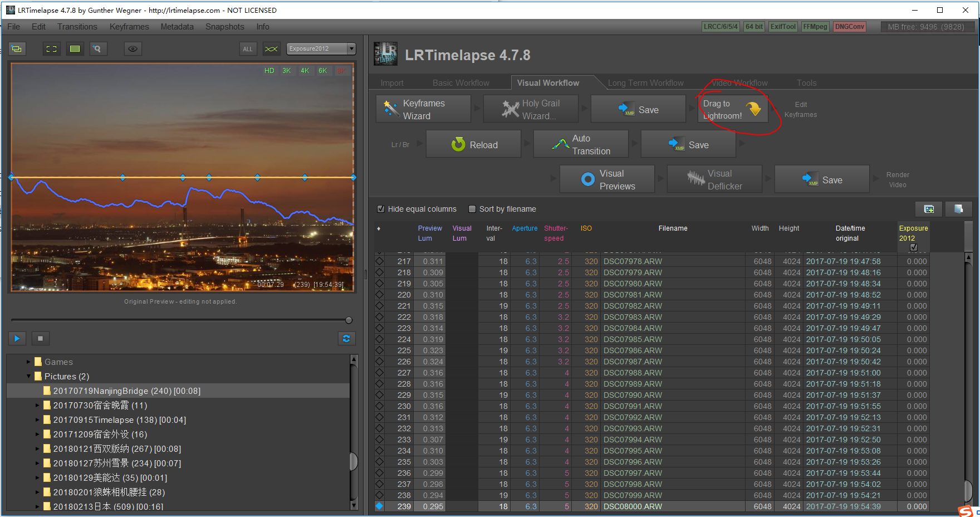
Task: Switch to the Basic Workflow tab
Action: click(x=461, y=83)
